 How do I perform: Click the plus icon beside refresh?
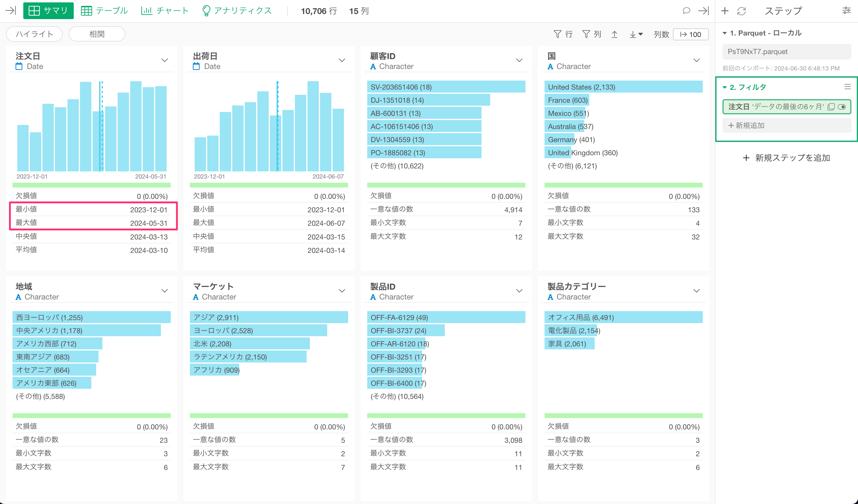tap(725, 11)
